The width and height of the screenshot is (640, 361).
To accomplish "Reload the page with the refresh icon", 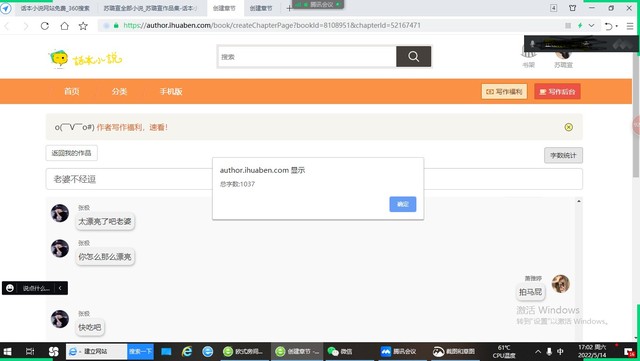I will tap(45, 26).
